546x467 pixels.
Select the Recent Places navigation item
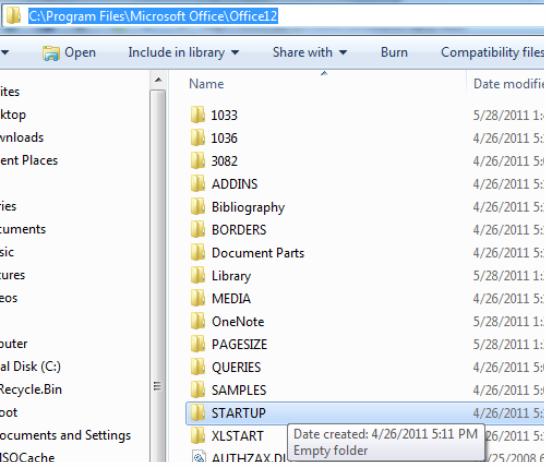click(29, 161)
